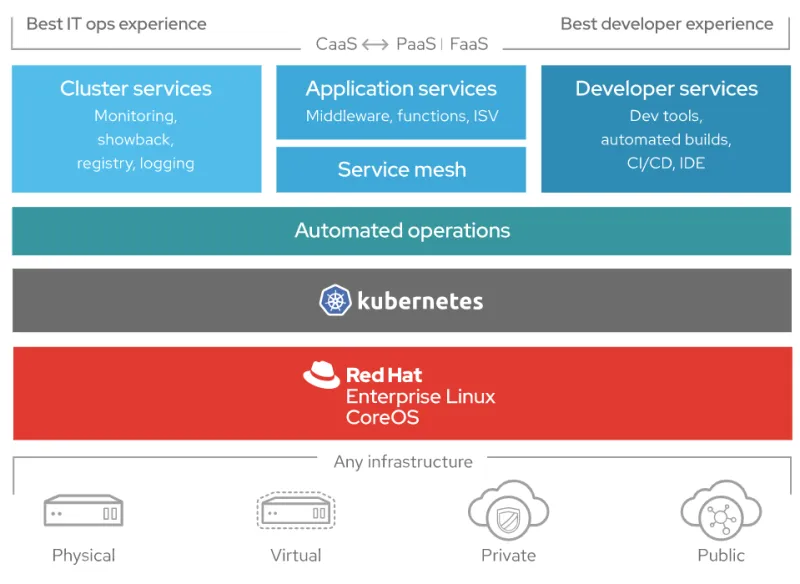Click the PaaS label

click(x=416, y=44)
